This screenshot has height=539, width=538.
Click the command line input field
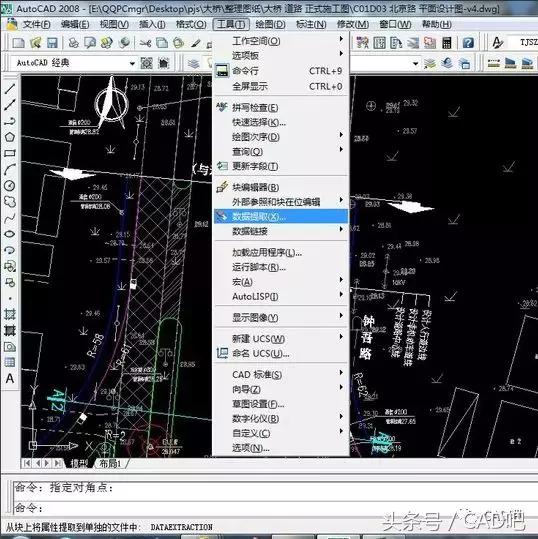click(x=275, y=508)
